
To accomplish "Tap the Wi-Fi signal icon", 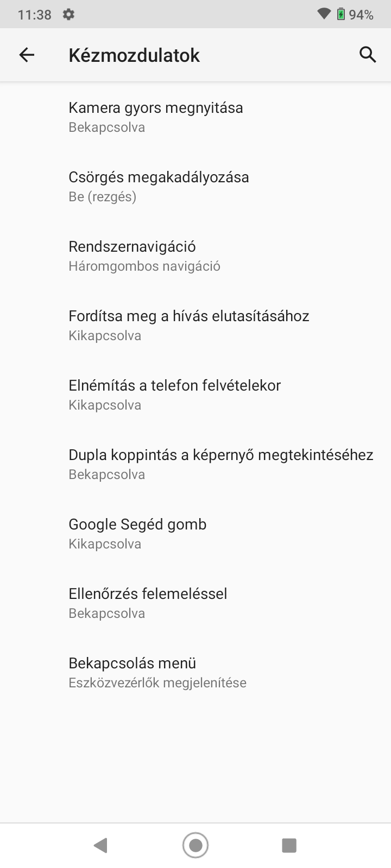I will click(x=324, y=14).
